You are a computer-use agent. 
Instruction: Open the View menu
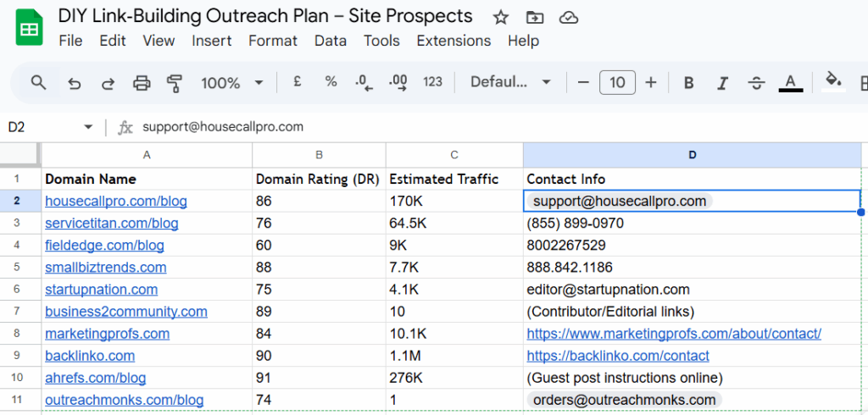tap(159, 41)
